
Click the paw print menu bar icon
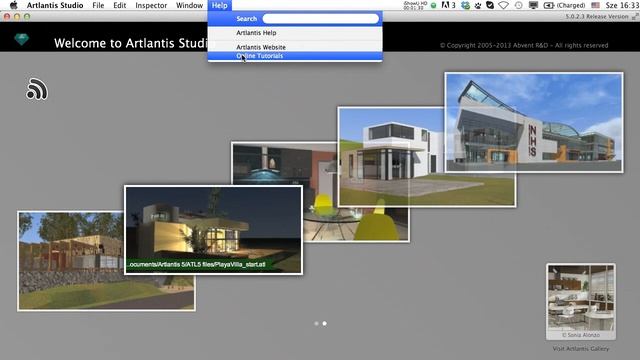click(478, 5)
